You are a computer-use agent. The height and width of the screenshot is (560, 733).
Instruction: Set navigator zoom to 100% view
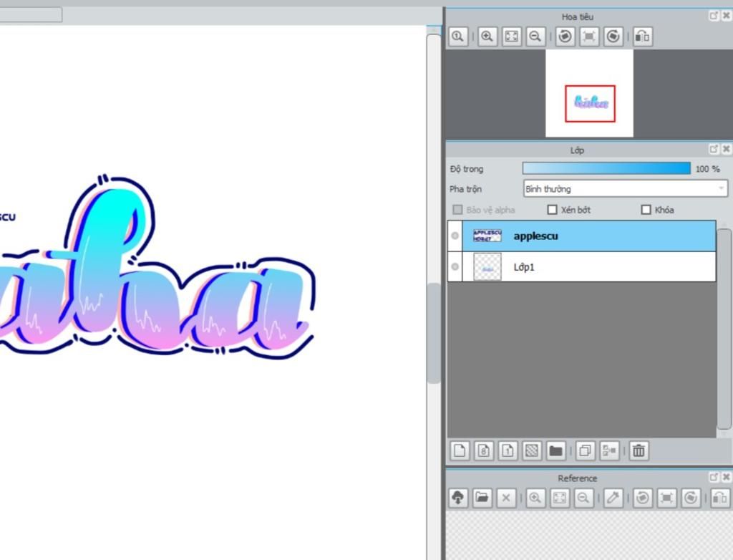click(x=458, y=37)
